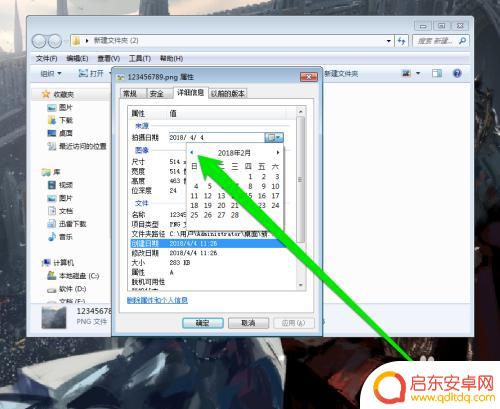Click the Explorer forward navigation button
This screenshot has height=409, width=500.
click(x=55, y=41)
